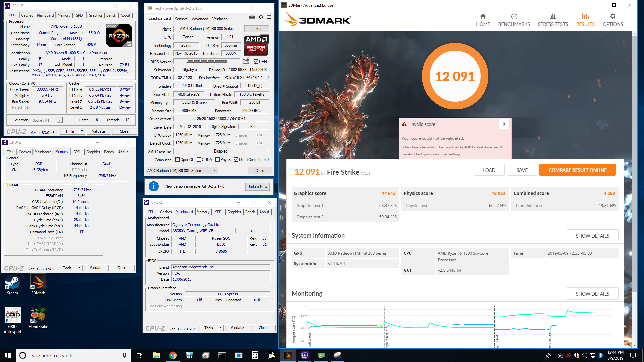This screenshot has height=362, width=644.
Task: Expand Tools dropdown arrow in Memory CPU-Z window
Action: tap(79, 268)
